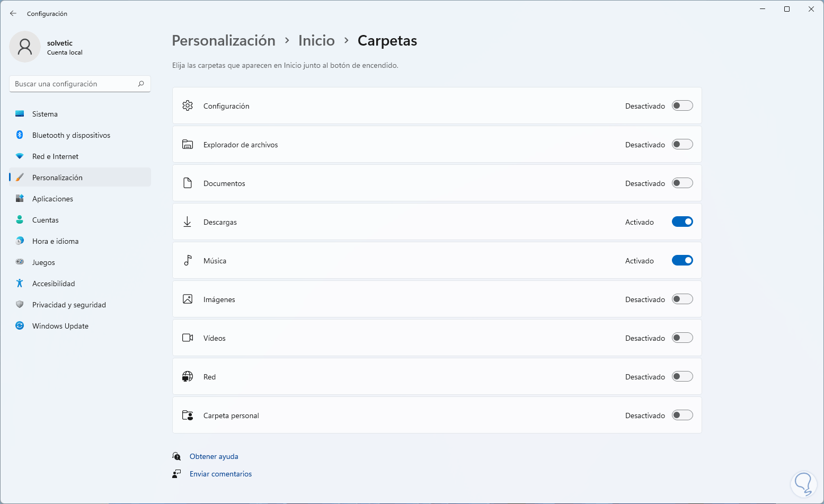Enable the Vídeos folder toggle

coord(682,338)
